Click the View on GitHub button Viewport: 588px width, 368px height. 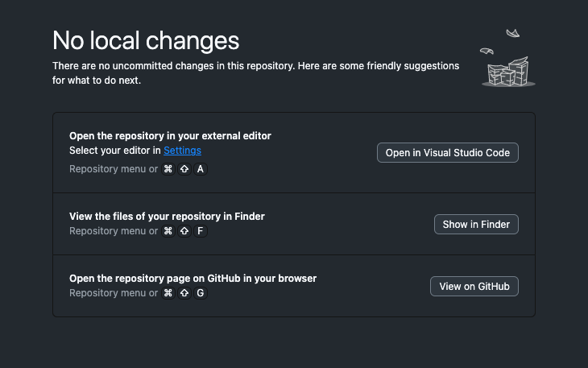pyautogui.click(x=474, y=287)
